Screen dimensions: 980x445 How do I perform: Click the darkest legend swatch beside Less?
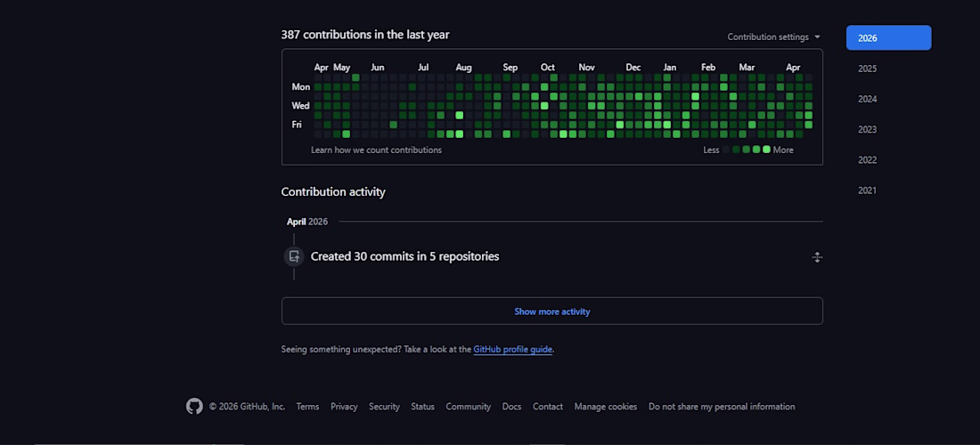click(x=726, y=150)
